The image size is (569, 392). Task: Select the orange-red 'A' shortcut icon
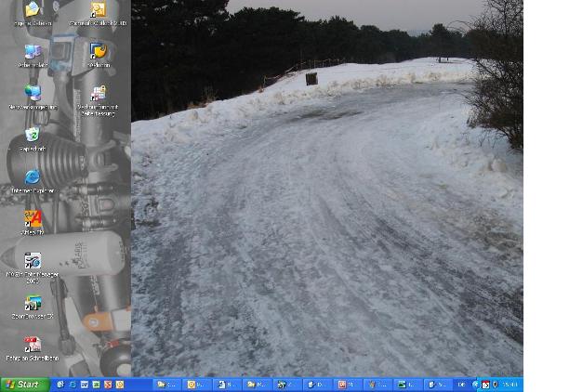point(33,223)
